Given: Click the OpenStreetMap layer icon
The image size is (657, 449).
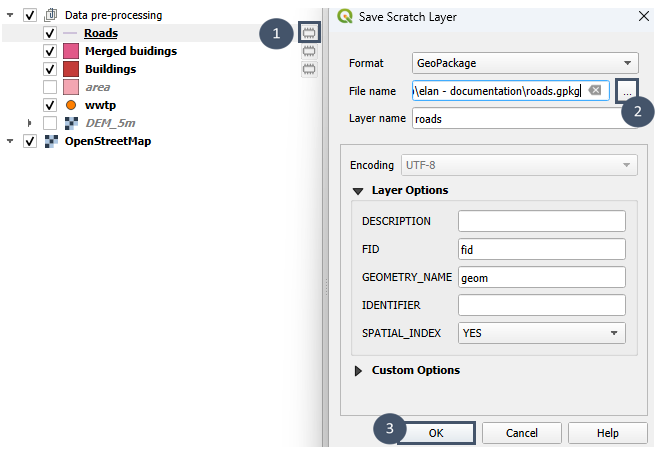Looking at the screenshot, I should click(50, 141).
